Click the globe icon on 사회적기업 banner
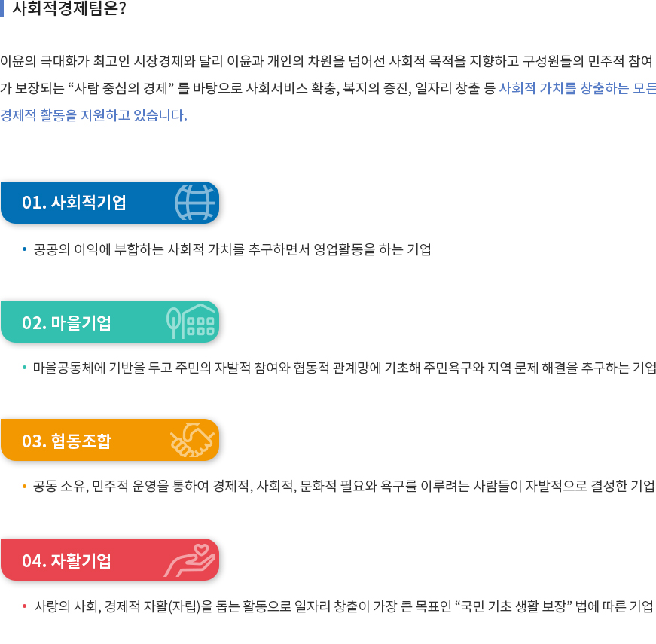This screenshot has height=644, width=656. point(195,203)
